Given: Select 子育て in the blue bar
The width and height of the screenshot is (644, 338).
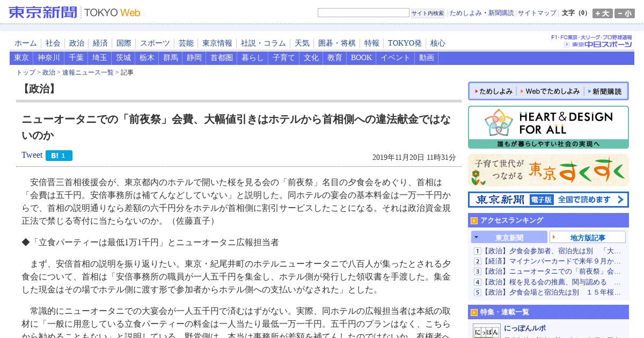Looking at the screenshot, I should [284, 58].
